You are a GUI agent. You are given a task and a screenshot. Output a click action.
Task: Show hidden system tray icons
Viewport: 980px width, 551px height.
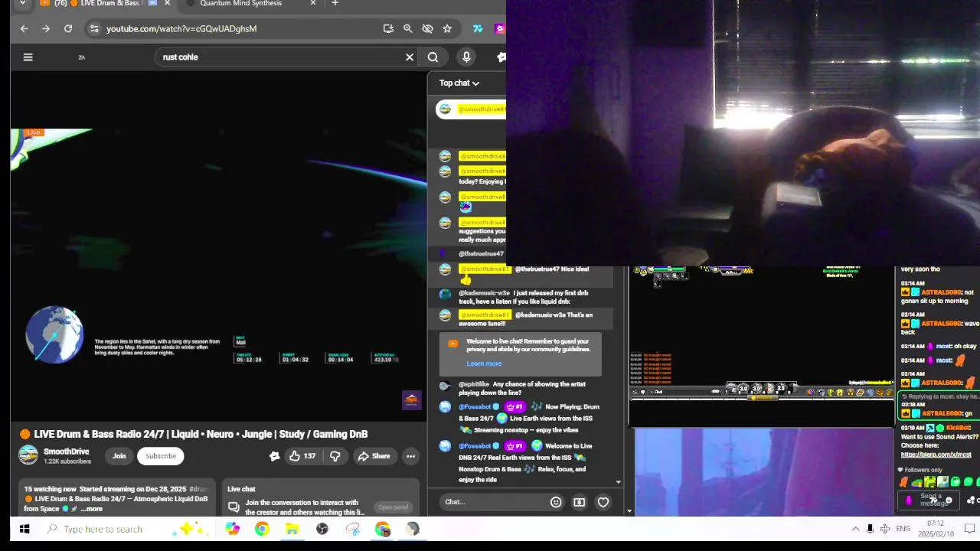point(855,529)
